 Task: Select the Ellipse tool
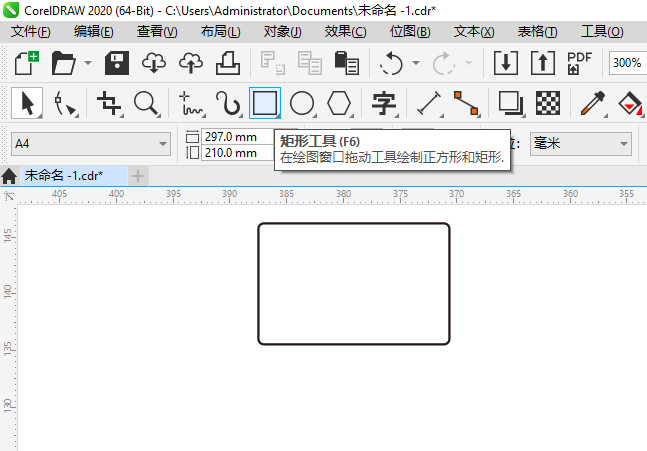[302, 103]
